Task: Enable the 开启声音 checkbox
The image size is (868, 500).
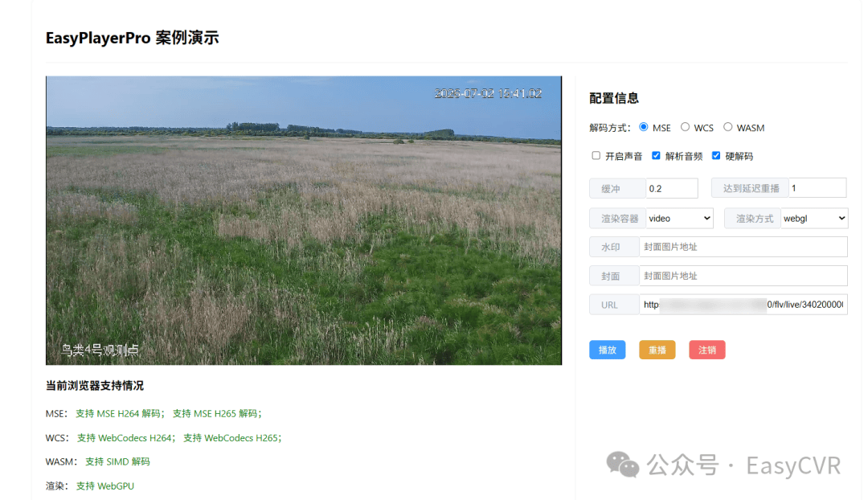Action: click(596, 156)
